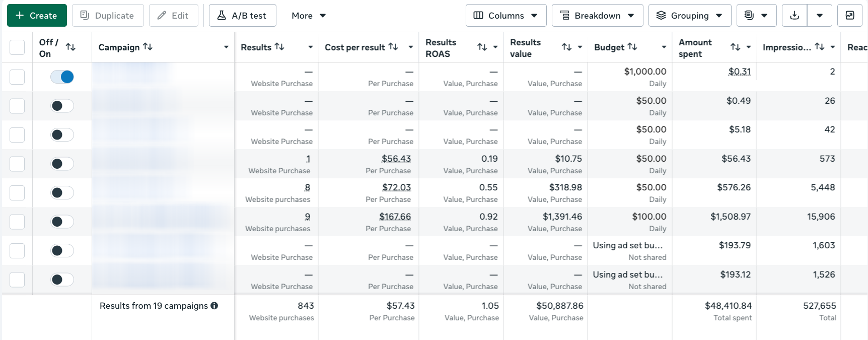Turn on the campaign with 15,906 impressions

[62, 222]
